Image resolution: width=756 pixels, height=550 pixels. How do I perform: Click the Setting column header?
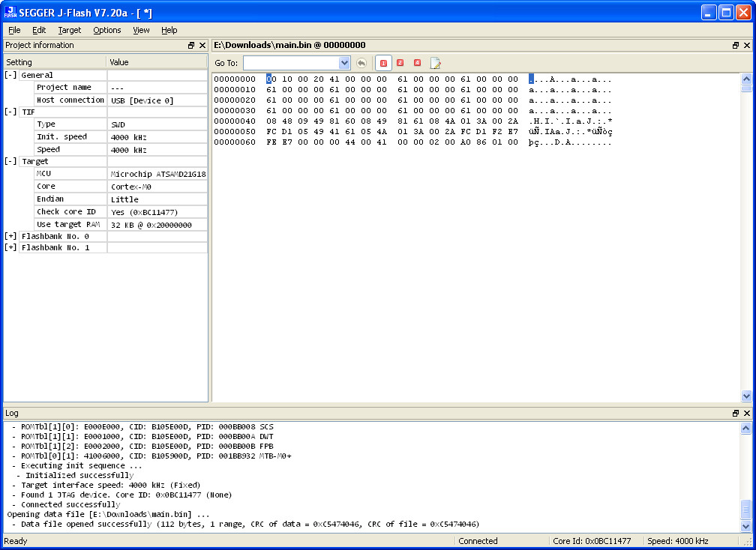click(x=55, y=62)
